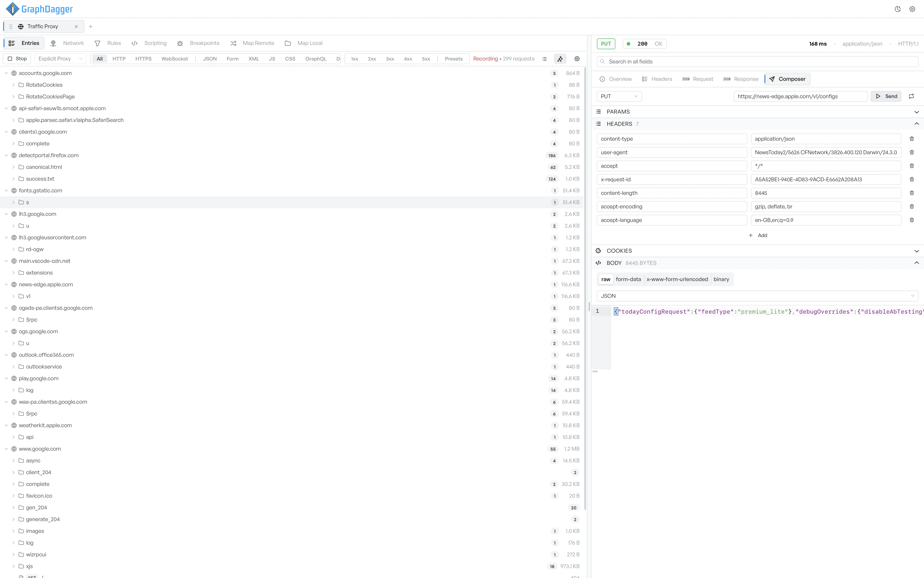924x578 pixels.
Task: Expand the PARAMS section
Action: (916, 112)
